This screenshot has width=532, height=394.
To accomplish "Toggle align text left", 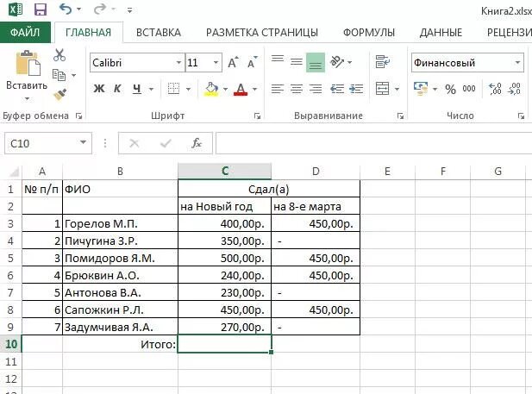I will coord(278,89).
